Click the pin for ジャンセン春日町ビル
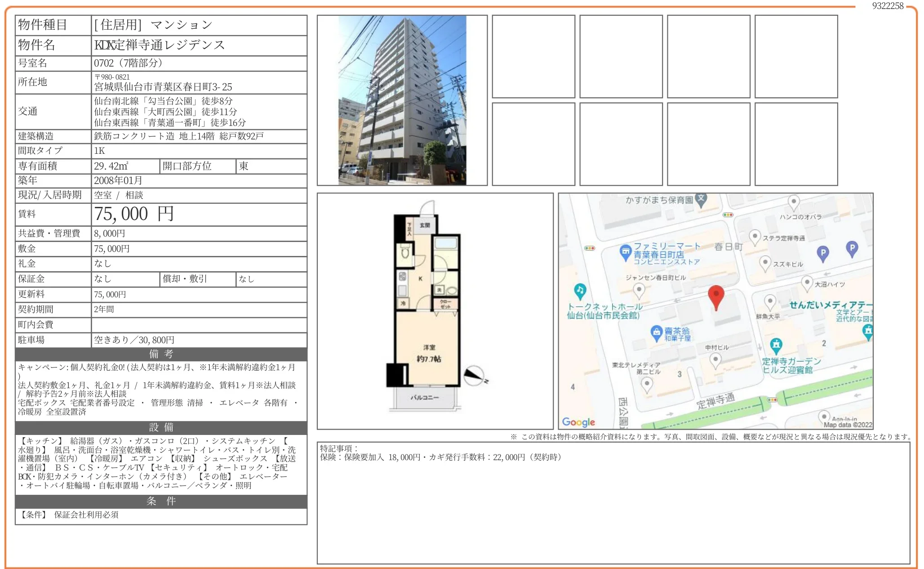Image resolution: width=924 pixels, height=569 pixels. [x=639, y=290]
